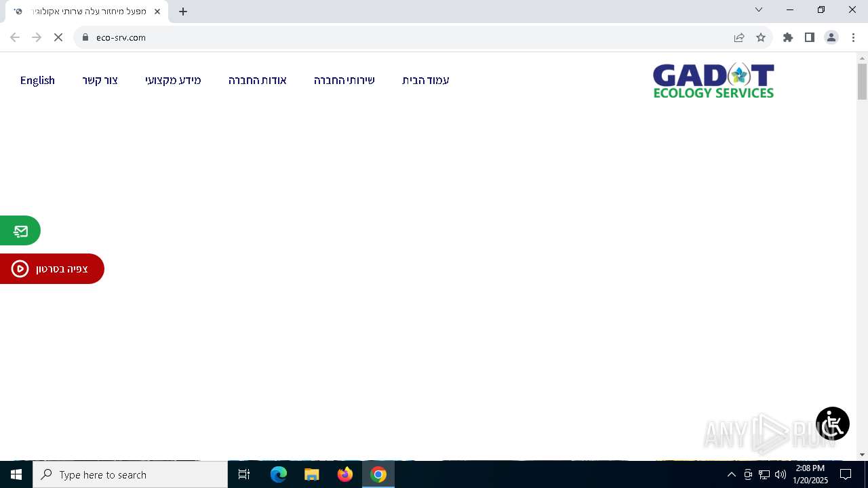868x488 pixels.
Task: Close the current browser tab
Action: pyautogui.click(x=157, y=12)
